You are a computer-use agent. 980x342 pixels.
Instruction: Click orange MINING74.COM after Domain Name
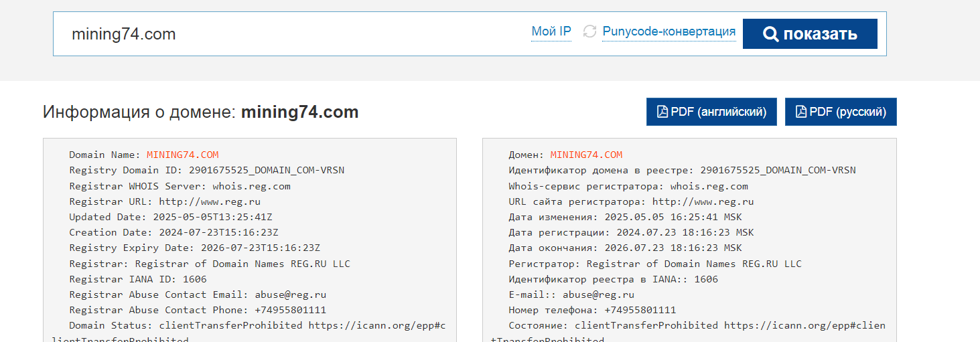(182, 155)
